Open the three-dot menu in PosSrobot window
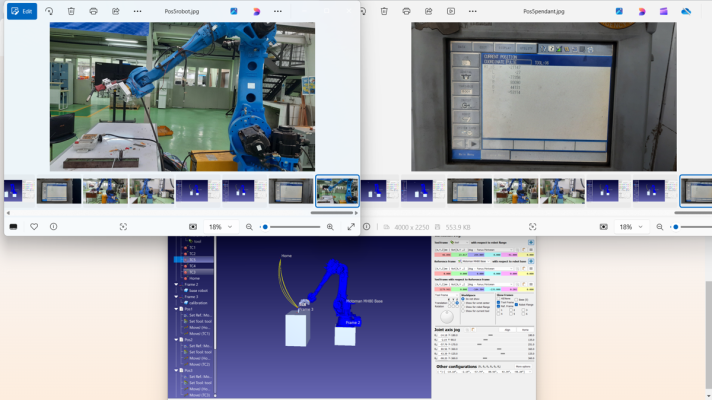This screenshot has width=712, height=400. pos(138,11)
